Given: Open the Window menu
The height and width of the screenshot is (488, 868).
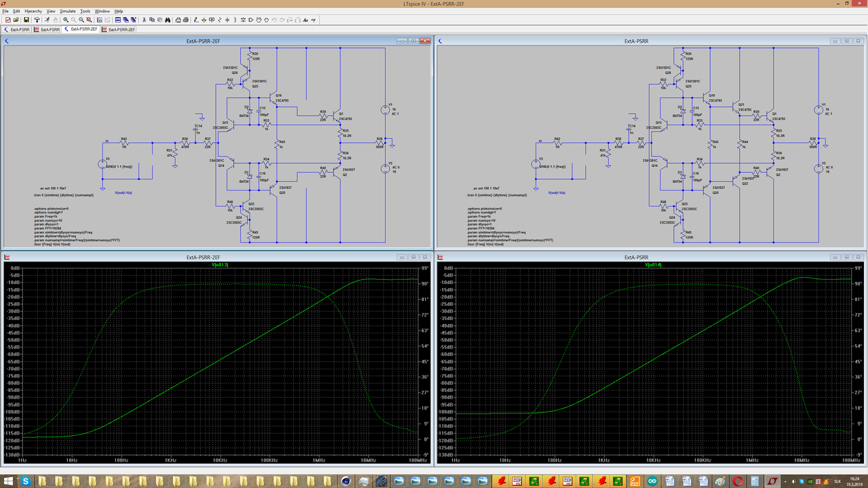Looking at the screenshot, I should point(102,12).
